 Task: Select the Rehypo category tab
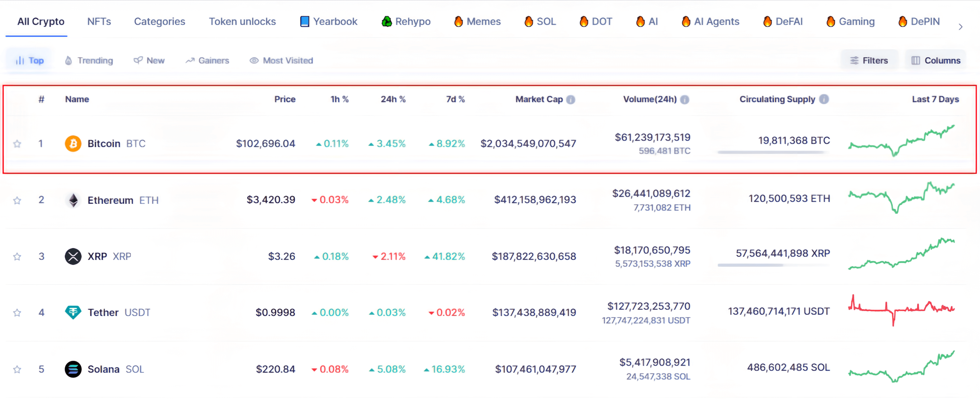pyautogui.click(x=406, y=21)
